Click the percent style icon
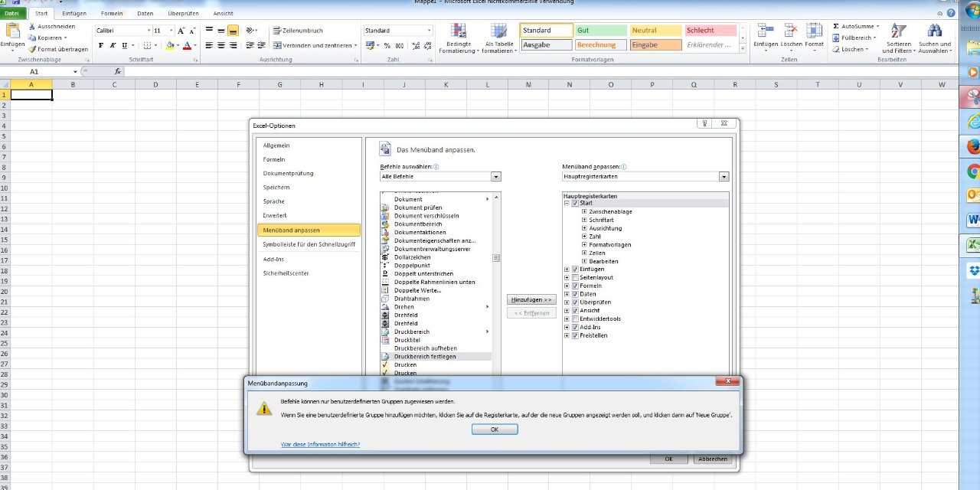This screenshot has height=490, width=980. point(388,45)
